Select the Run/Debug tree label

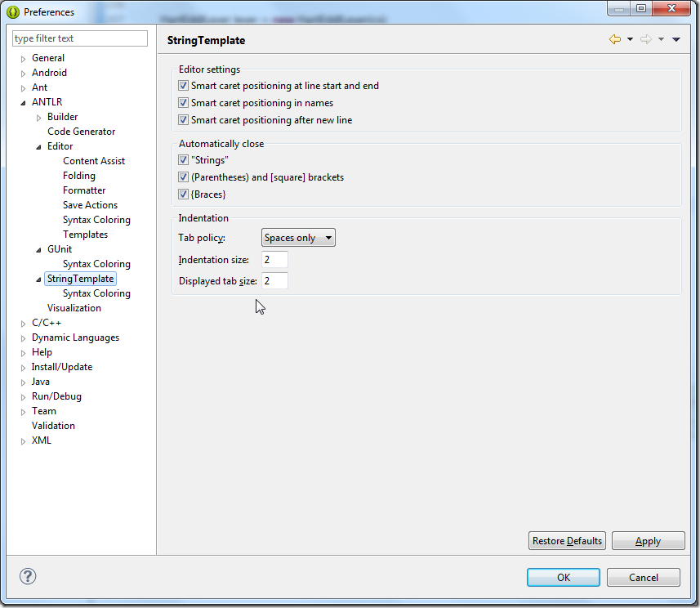pos(56,396)
